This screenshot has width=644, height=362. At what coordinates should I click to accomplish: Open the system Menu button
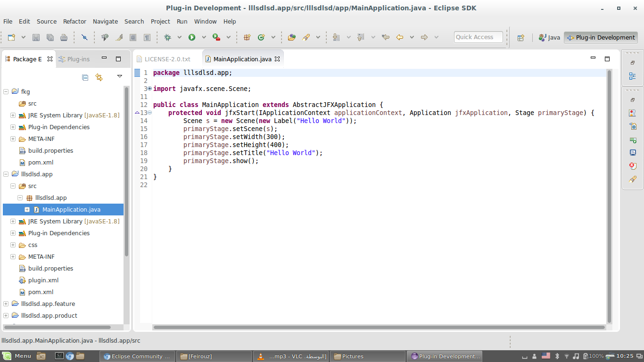(17, 356)
